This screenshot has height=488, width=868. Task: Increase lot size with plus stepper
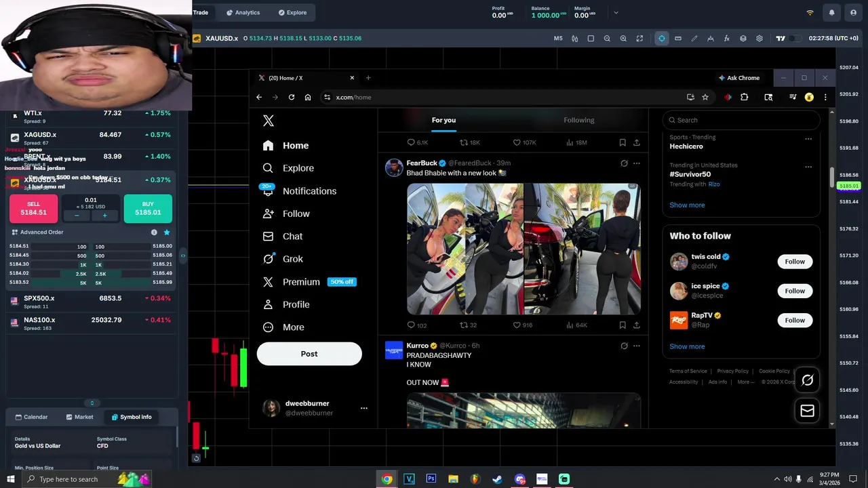[104, 216]
